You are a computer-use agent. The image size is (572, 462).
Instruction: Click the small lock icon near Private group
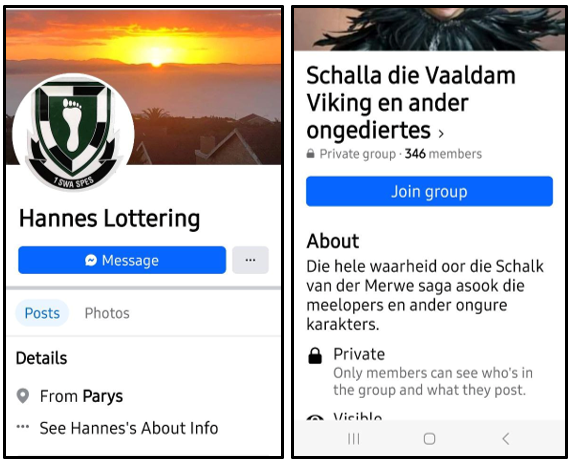[x=310, y=153]
